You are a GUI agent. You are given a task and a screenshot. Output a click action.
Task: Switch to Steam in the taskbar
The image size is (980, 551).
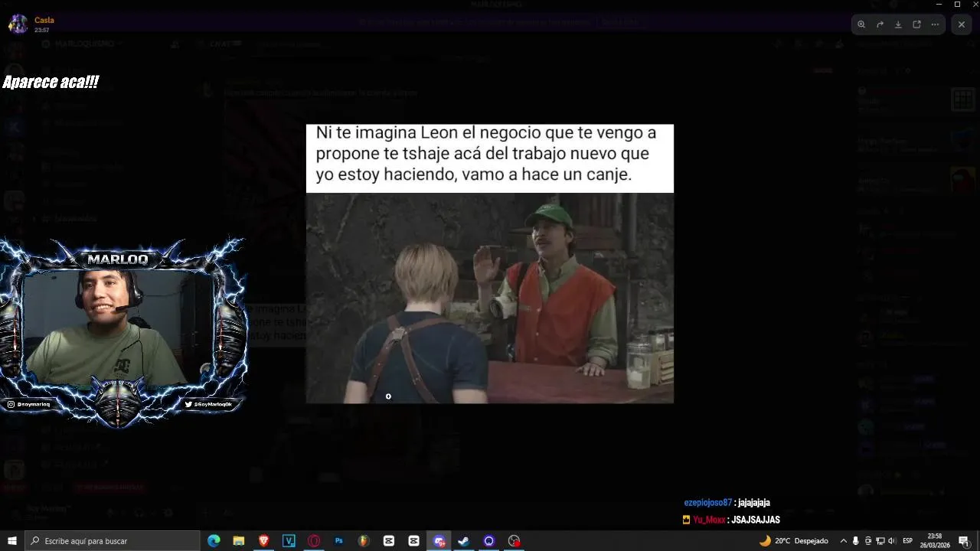(463, 541)
